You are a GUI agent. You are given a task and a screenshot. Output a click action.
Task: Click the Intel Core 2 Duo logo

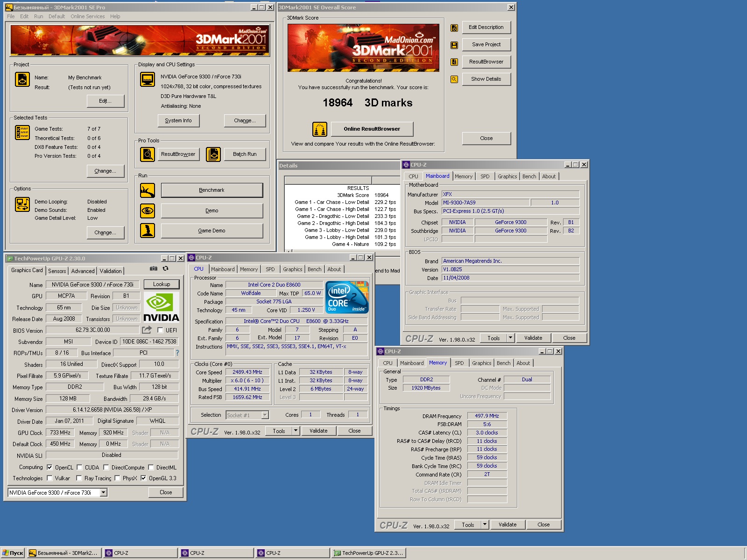click(x=347, y=297)
